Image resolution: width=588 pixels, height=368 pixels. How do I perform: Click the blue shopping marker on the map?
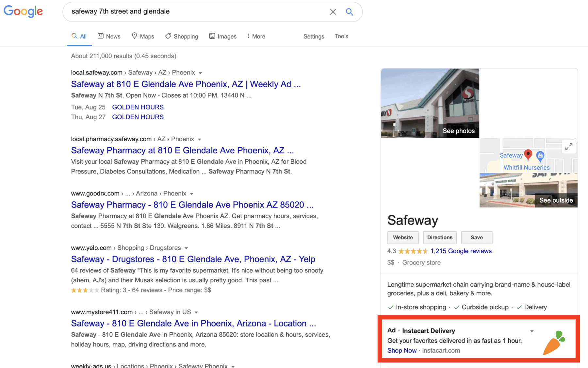point(540,156)
